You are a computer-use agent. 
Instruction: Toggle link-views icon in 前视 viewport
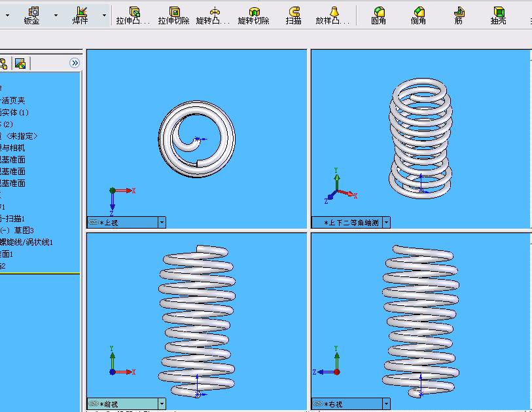[x=94, y=403]
